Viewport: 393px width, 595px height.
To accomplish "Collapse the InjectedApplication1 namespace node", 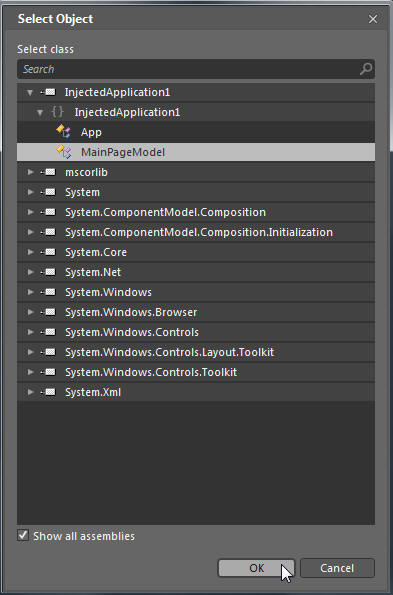I will click(x=40, y=112).
